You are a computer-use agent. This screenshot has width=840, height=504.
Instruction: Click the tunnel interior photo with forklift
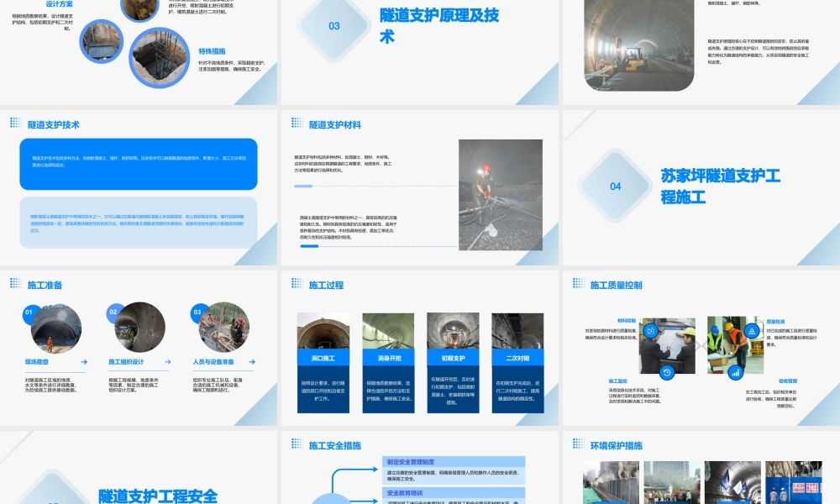tap(639, 44)
